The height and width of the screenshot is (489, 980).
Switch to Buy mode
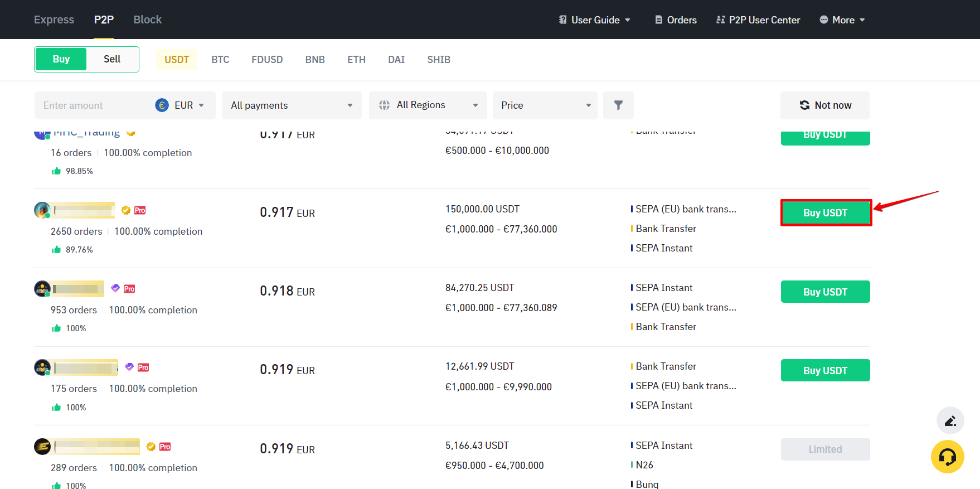pos(61,59)
